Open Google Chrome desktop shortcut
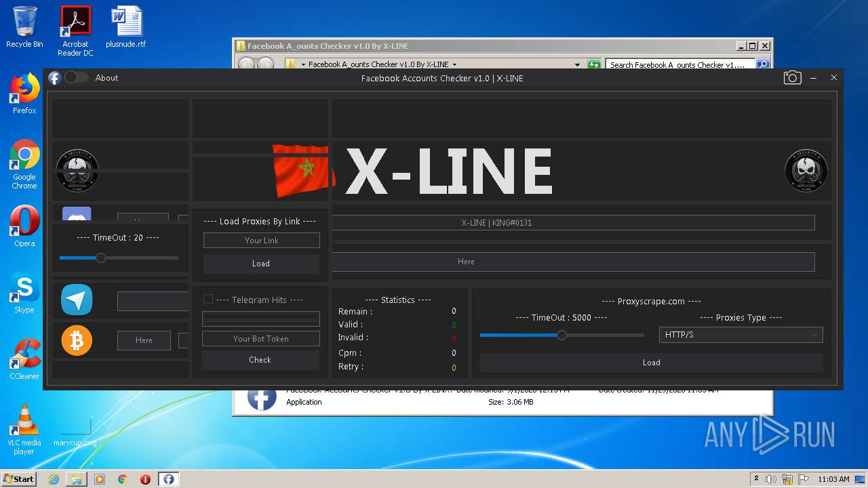Image resolution: width=868 pixels, height=488 pixels. [x=24, y=165]
